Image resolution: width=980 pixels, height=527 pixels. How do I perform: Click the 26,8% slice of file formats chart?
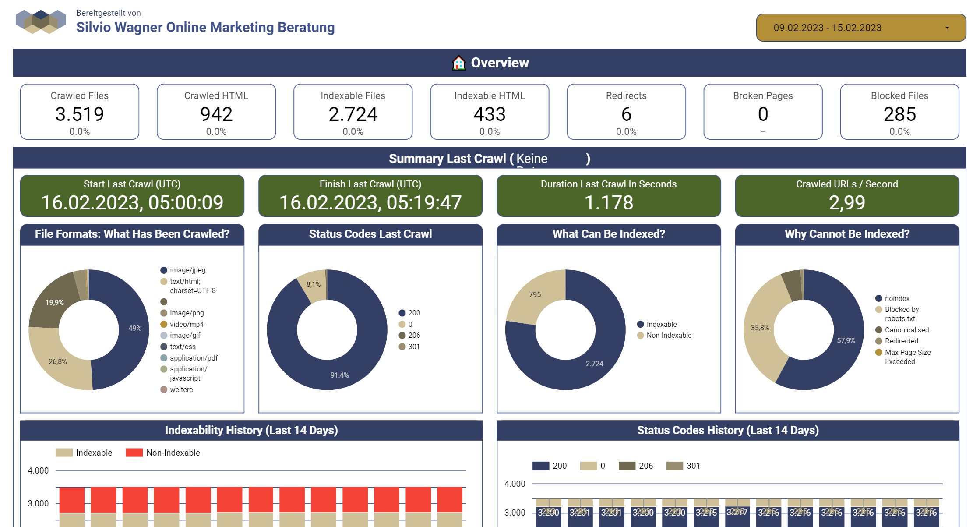point(58,362)
